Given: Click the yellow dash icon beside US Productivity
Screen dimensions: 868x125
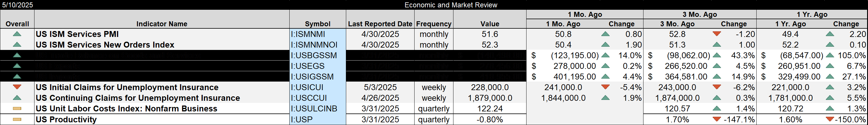Looking at the screenshot, I should point(17,119).
